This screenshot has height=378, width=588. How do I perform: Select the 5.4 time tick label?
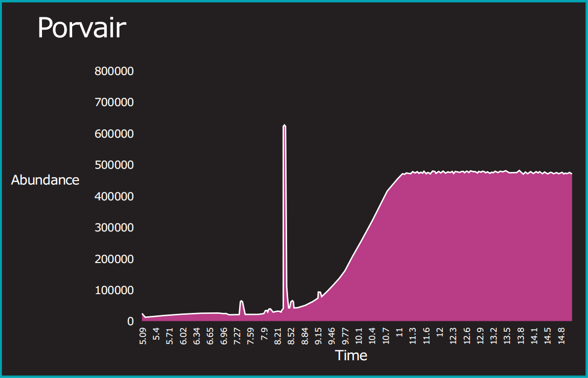(156, 334)
